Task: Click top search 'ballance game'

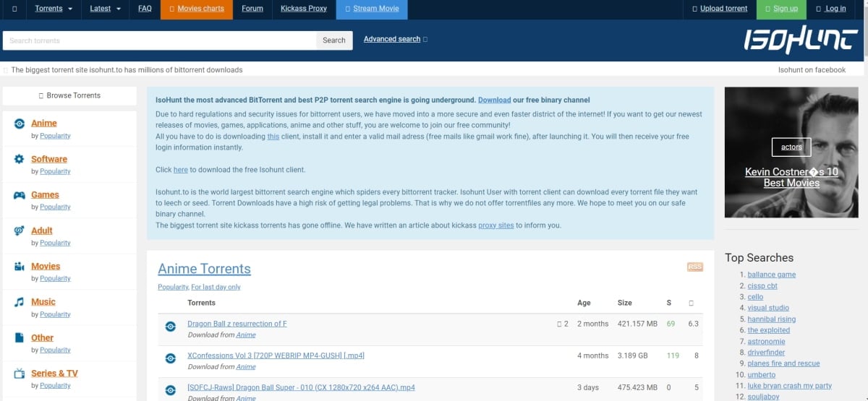Action: click(x=772, y=275)
